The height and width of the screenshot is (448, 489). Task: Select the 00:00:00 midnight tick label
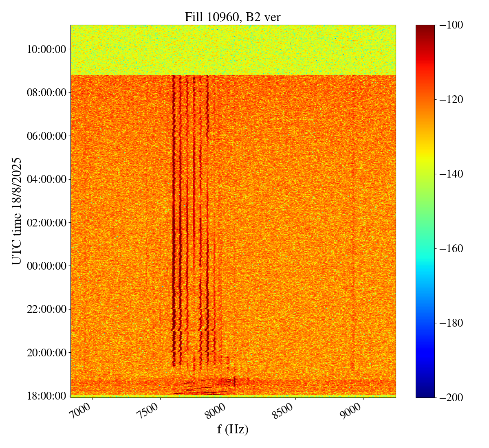point(46,266)
